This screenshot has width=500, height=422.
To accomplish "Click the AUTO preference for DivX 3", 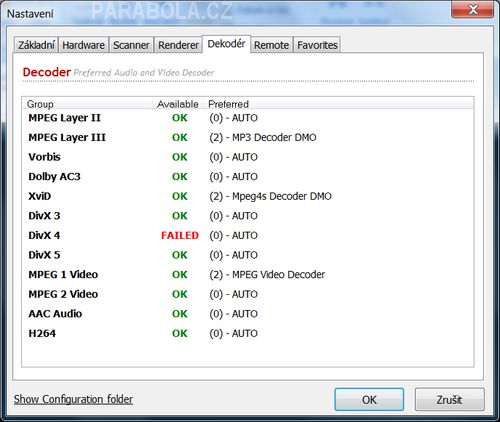I will 233,216.
